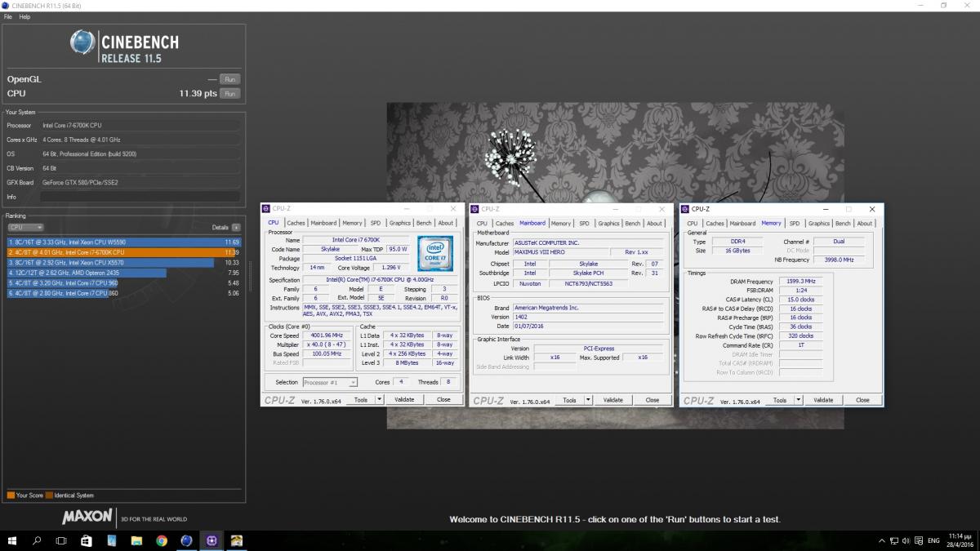This screenshot has height=551, width=980.
Task: Expand Tools arrow in CPU-Z Memory window
Action: point(798,400)
